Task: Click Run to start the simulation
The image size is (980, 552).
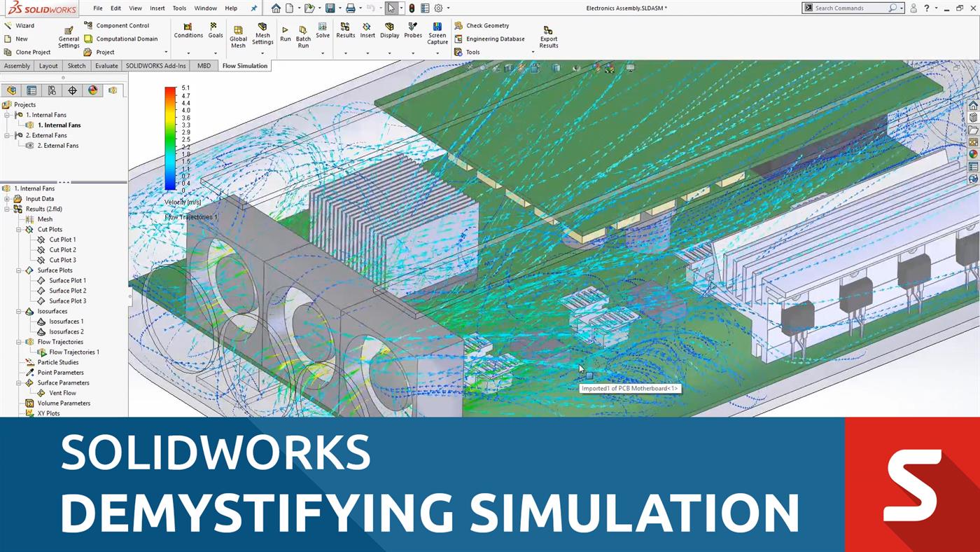Action: point(285,34)
